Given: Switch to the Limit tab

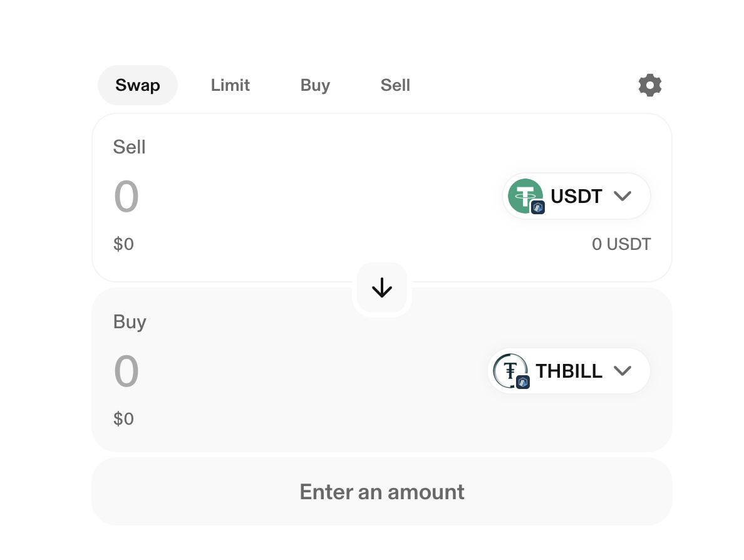Looking at the screenshot, I should coord(230,85).
